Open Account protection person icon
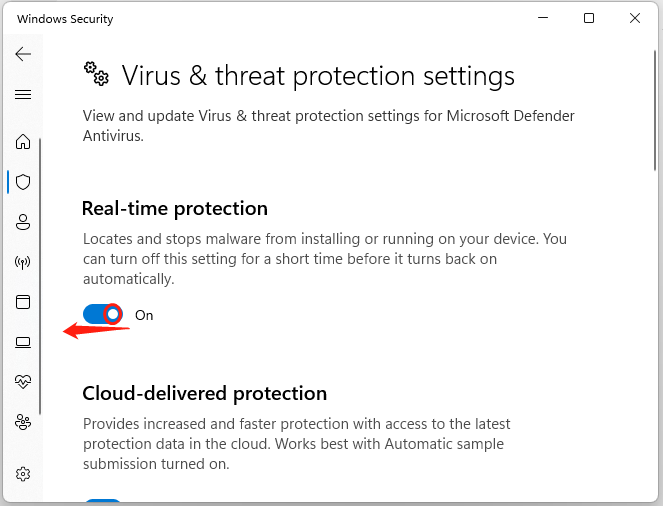The width and height of the screenshot is (663, 506). (x=23, y=222)
